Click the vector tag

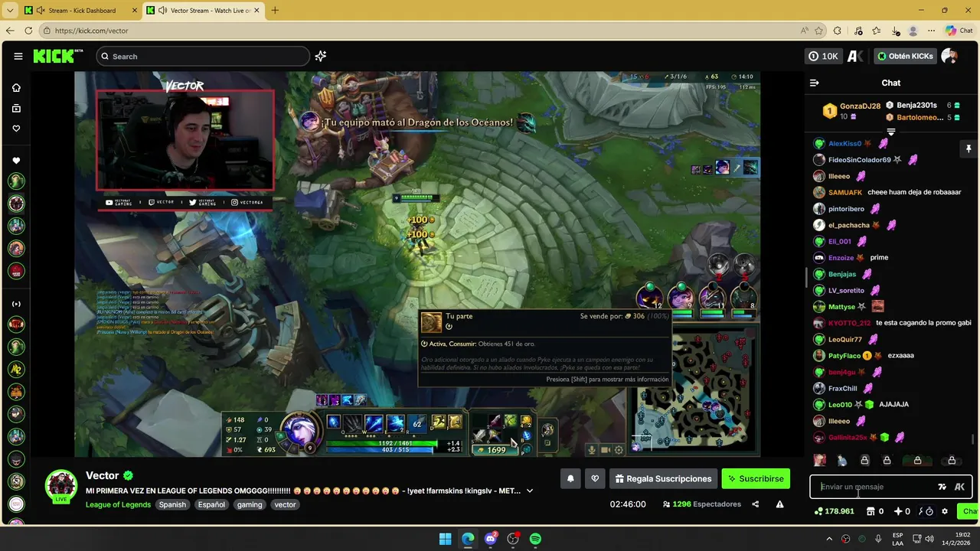click(x=285, y=504)
